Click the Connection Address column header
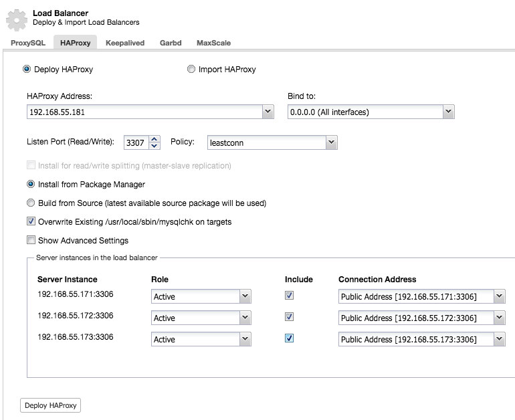Viewport: 515px width, 420px height. point(377,279)
